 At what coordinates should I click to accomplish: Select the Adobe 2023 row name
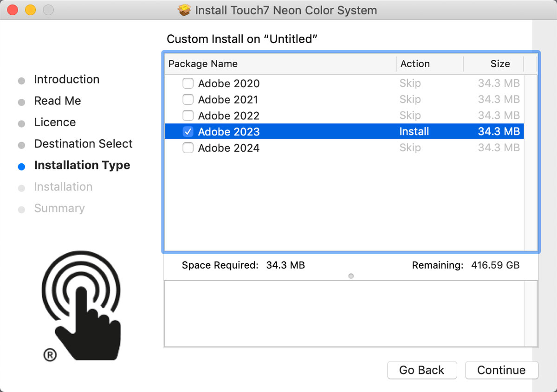point(229,132)
